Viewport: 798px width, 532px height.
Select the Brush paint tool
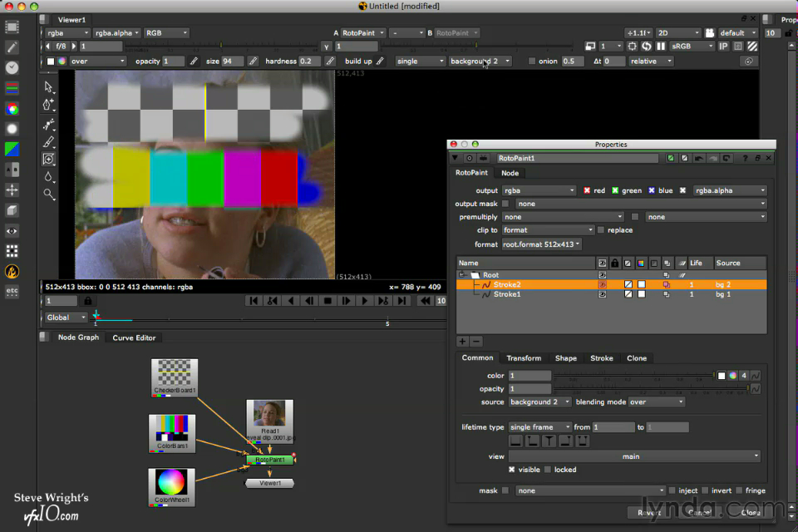click(49, 141)
